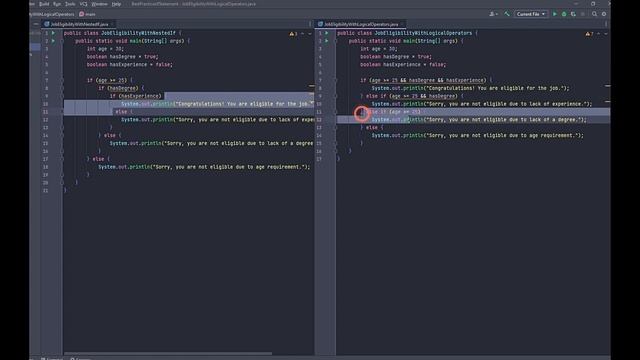This screenshot has height=360, width=640.
Task: Run the current file with the green play button
Action: tap(554, 14)
